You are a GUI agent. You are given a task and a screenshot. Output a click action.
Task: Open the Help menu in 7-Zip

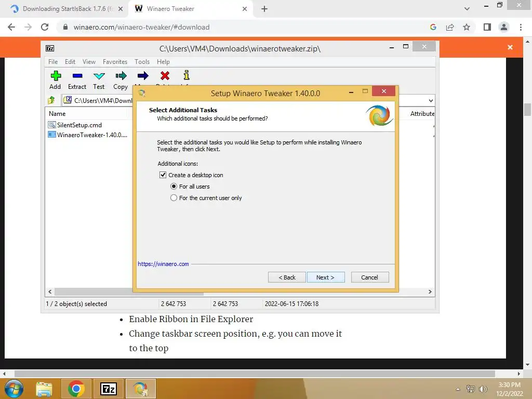163,62
